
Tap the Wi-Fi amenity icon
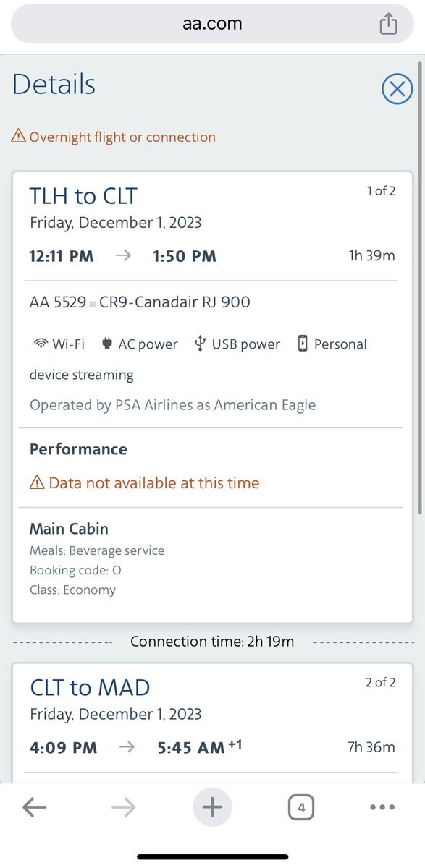coord(41,344)
